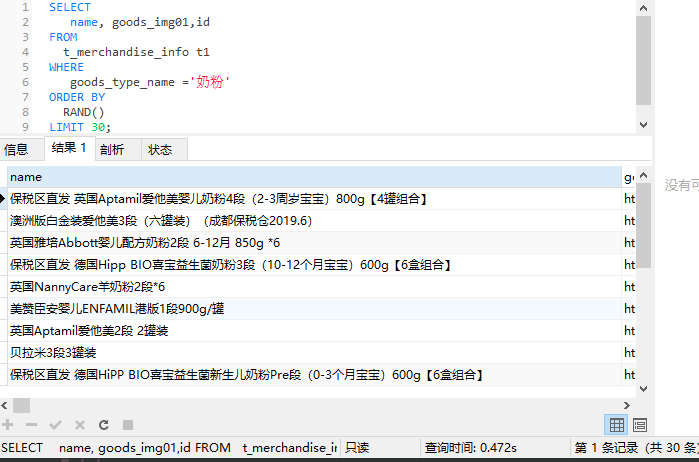
Task: Select row 澳洲版白金装爱他美3段
Action: click(314, 221)
